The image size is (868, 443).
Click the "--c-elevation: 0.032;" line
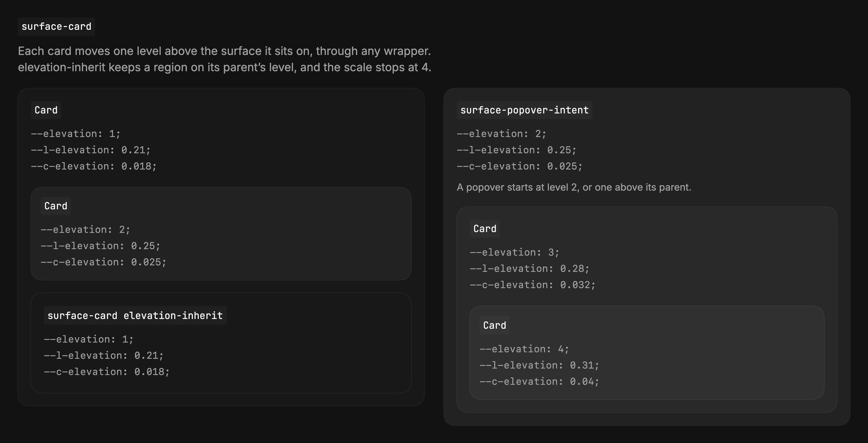pyautogui.click(x=532, y=285)
